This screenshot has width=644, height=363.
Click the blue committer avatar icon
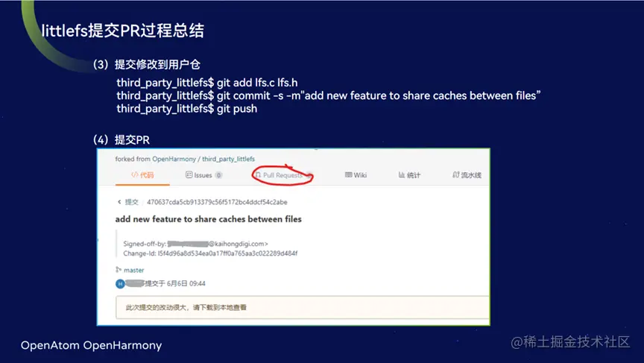click(120, 284)
